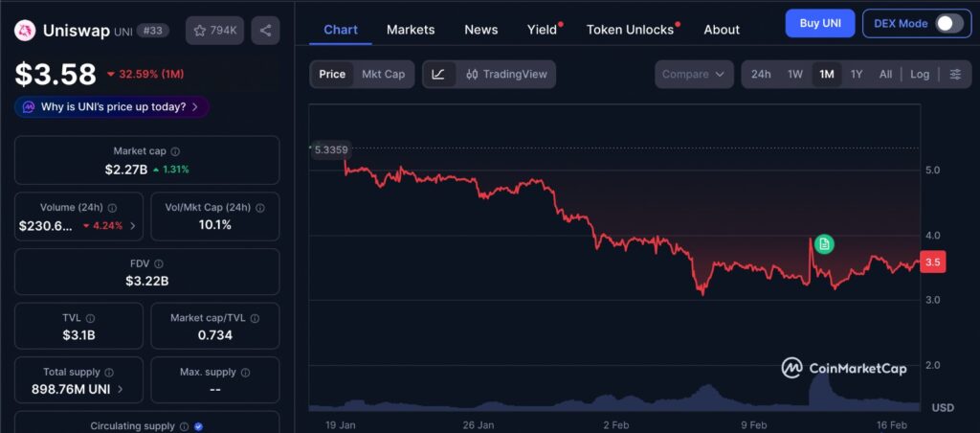The height and width of the screenshot is (433, 980).
Task: Click the star watchlist button showing 794K
Action: [x=215, y=31]
